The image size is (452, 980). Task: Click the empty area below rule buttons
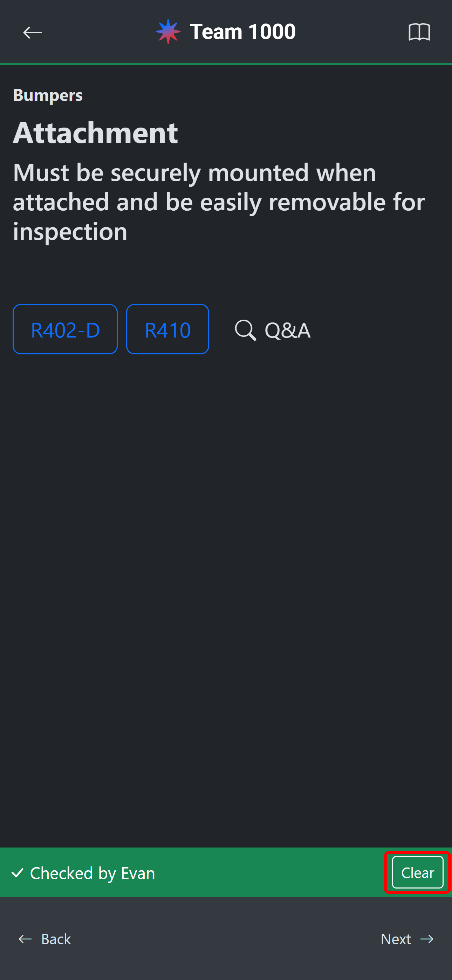point(226,571)
